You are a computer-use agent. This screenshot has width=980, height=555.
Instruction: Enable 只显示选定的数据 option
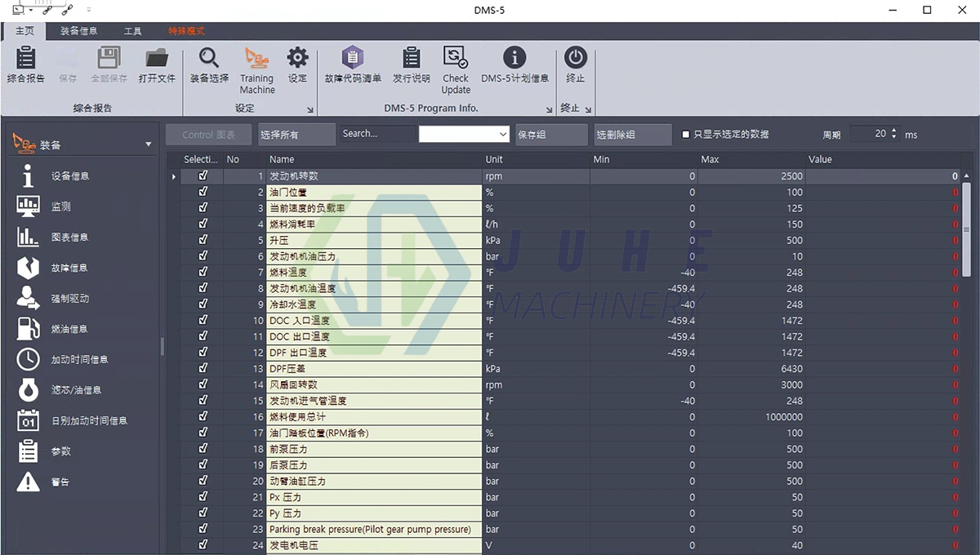coord(686,134)
